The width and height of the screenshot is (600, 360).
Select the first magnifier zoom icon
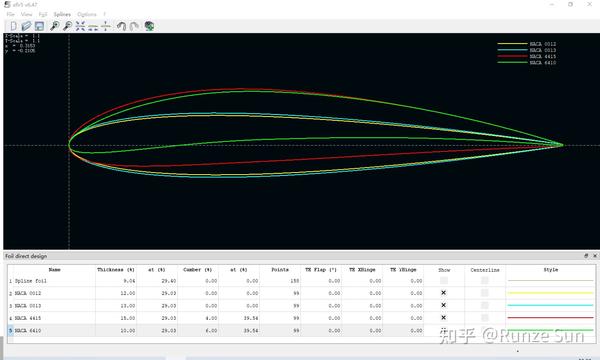55,26
